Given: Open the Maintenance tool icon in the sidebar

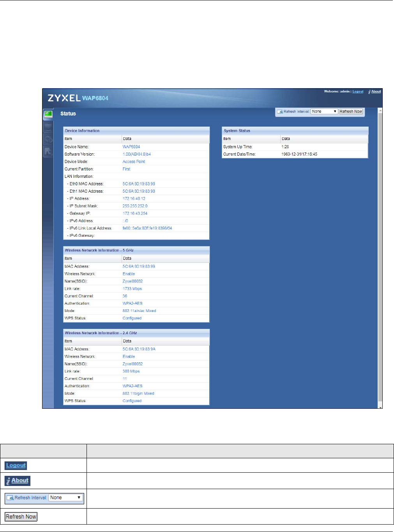Looking at the screenshot, I should tap(48, 151).
